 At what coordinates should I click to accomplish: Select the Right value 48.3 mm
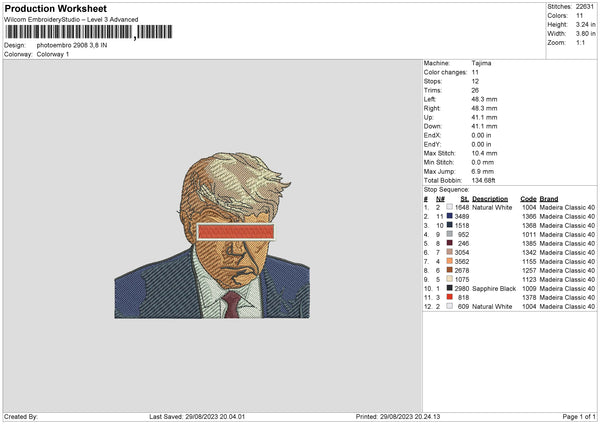(484, 108)
